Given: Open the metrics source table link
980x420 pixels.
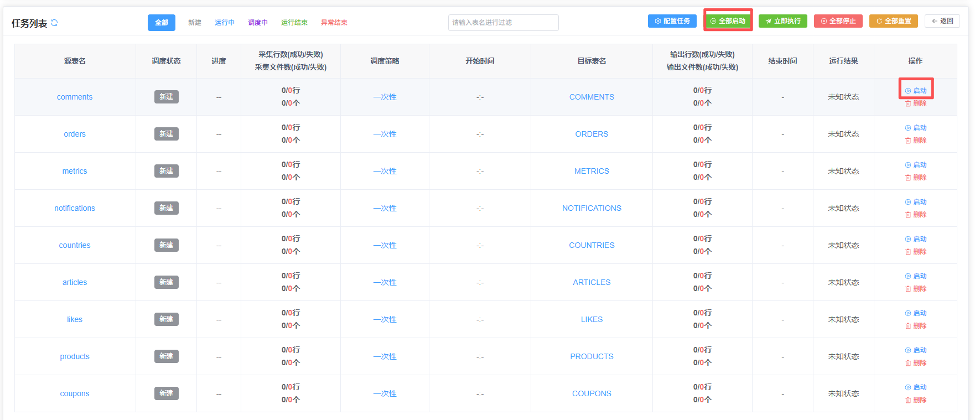Looking at the screenshot, I should coord(75,171).
